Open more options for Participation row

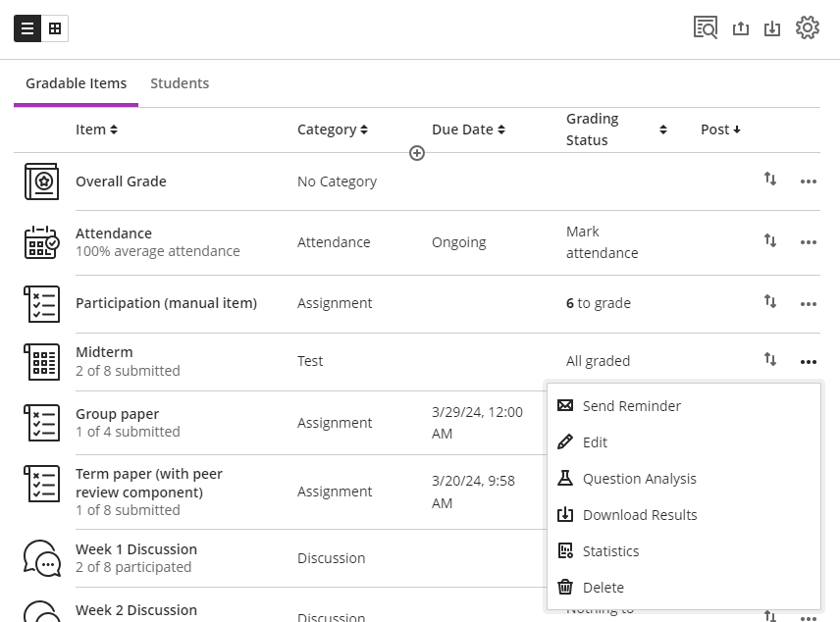[x=808, y=304]
